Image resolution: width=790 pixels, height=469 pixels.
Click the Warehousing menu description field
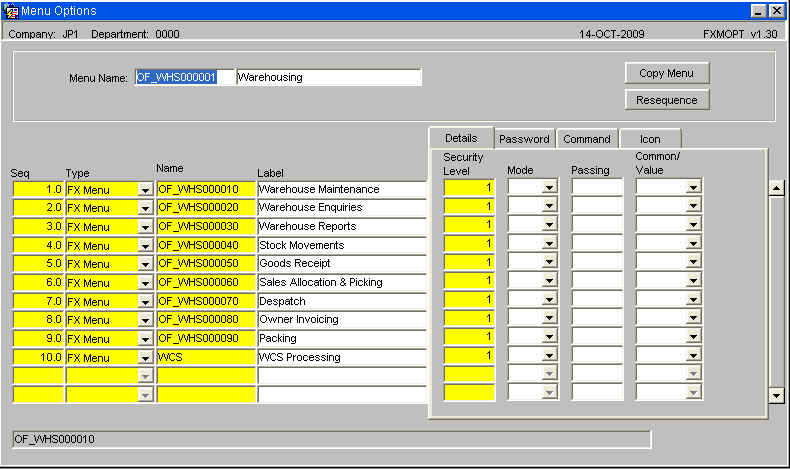pyautogui.click(x=328, y=77)
